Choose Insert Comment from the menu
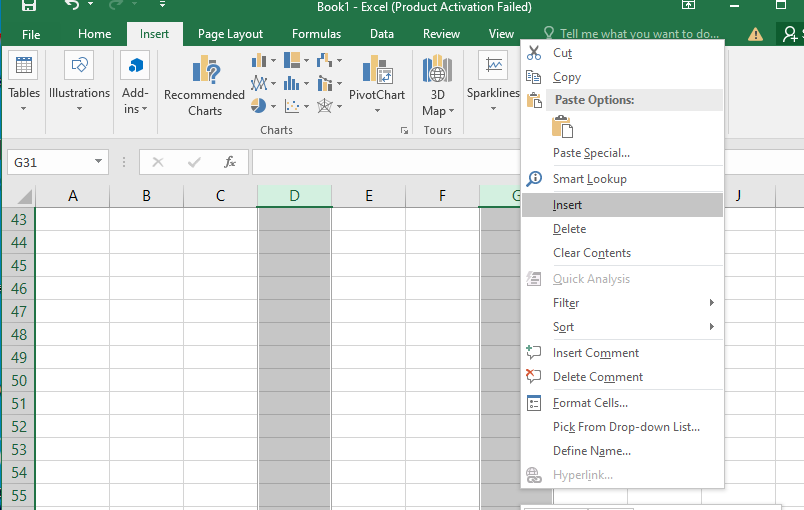Image resolution: width=804 pixels, height=510 pixels. 622,353
